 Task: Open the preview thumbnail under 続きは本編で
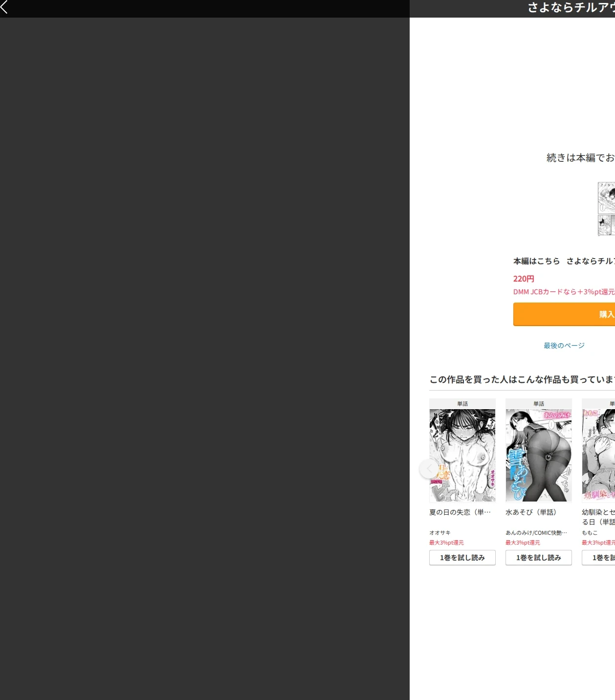[606, 209]
